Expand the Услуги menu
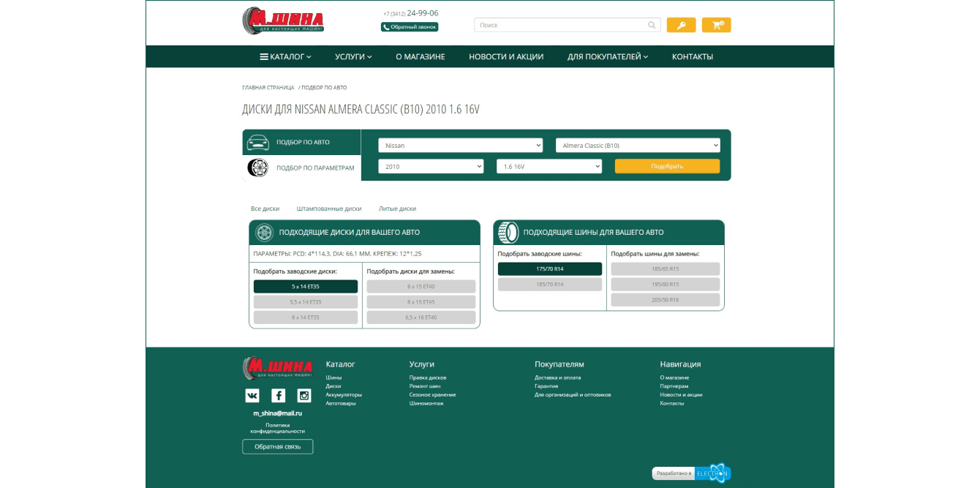The width and height of the screenshot is (980, 488). [x=354, y=56]
